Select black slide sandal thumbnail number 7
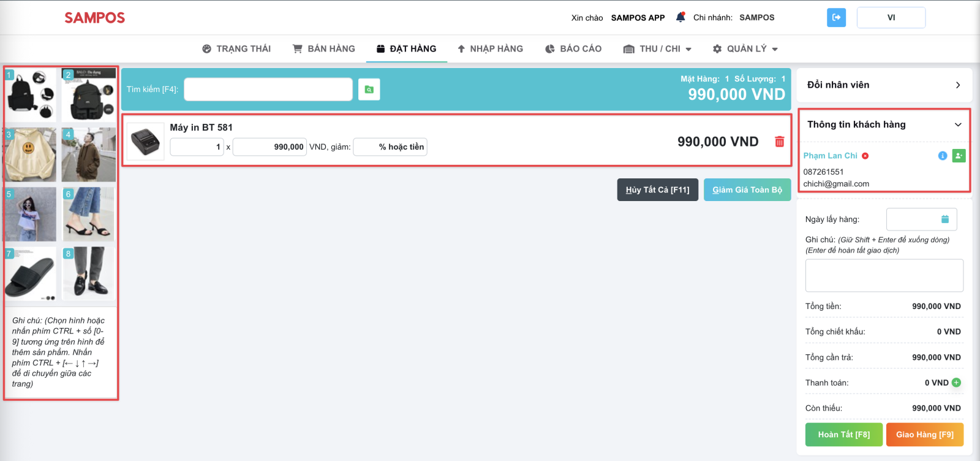 tap(30, 274)
